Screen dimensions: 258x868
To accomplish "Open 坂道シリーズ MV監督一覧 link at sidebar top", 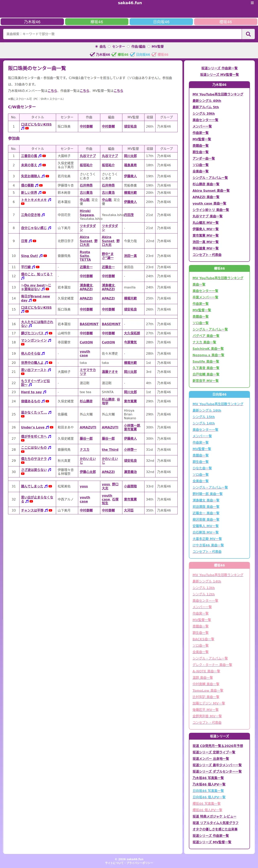I will click(219, 75).
